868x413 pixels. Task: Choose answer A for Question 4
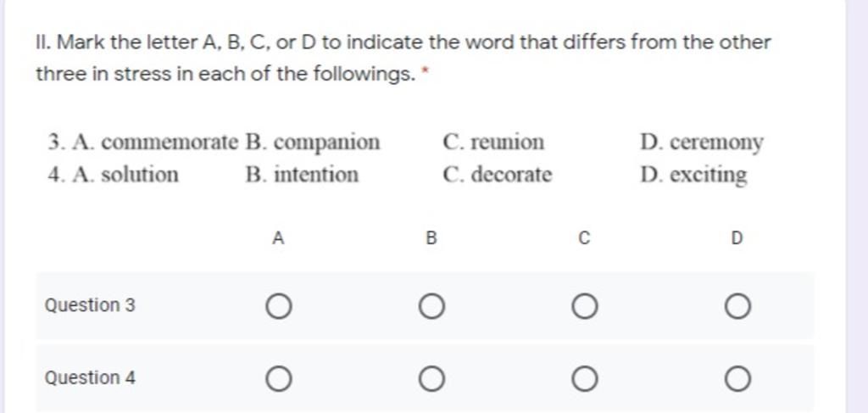pos(278,379)
